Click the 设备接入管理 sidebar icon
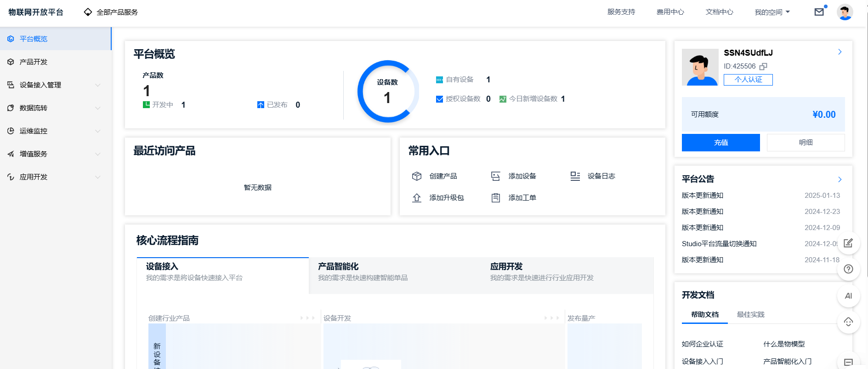 click(x=11, y=85)
